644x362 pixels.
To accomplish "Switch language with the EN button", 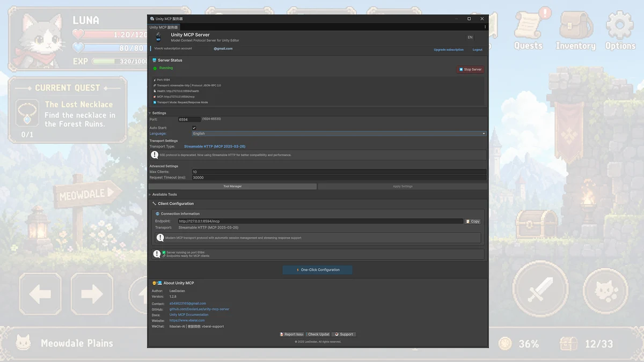I will [470, 38].
